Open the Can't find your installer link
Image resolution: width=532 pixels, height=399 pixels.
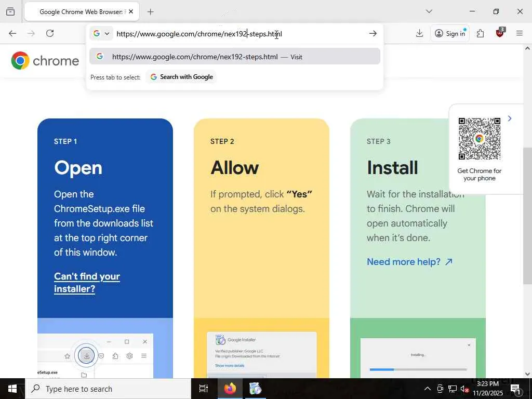click(x=87, y=282)
